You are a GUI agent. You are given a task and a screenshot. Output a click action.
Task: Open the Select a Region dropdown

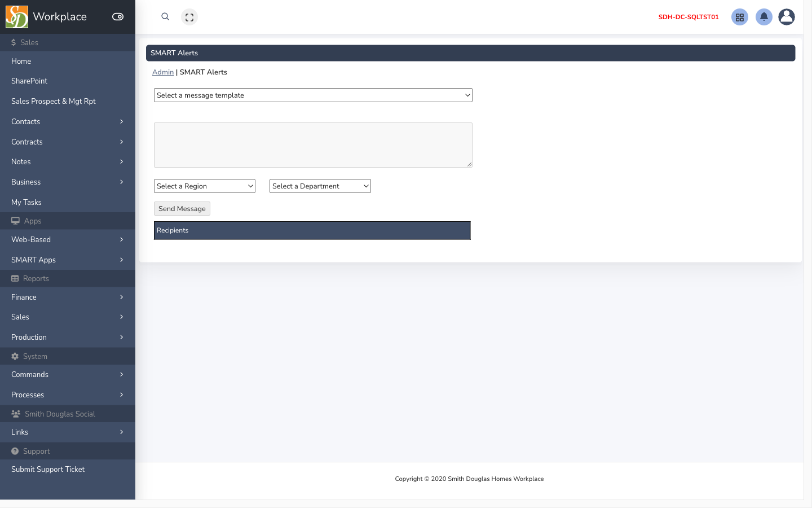[x=205, y=186]
